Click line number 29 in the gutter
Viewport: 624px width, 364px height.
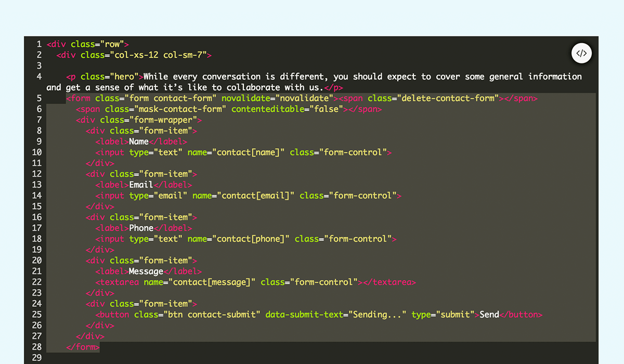[36, 358]
